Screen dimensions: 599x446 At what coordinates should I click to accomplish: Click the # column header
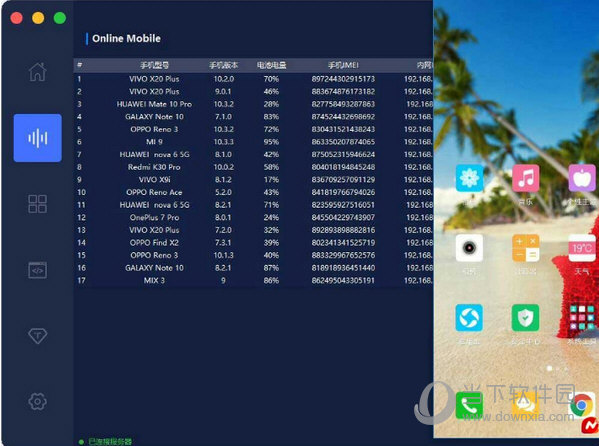pyautogui.click(x=79, y=65)
